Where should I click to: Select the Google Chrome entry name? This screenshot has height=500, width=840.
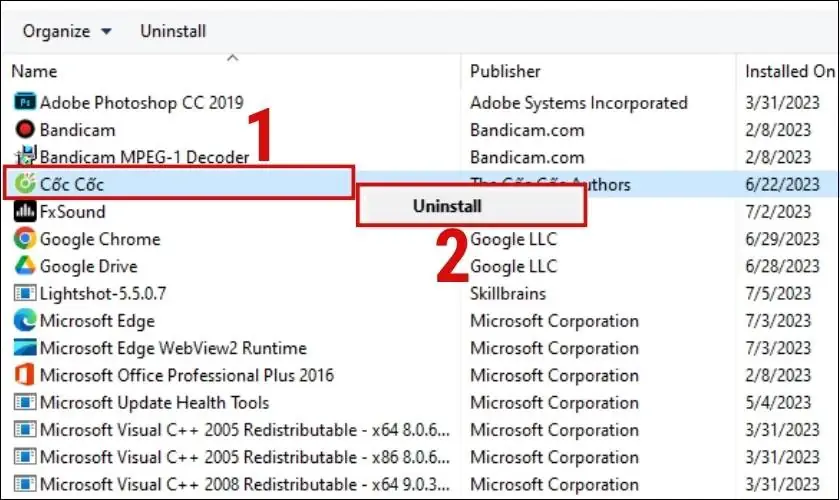coord(100,239)
